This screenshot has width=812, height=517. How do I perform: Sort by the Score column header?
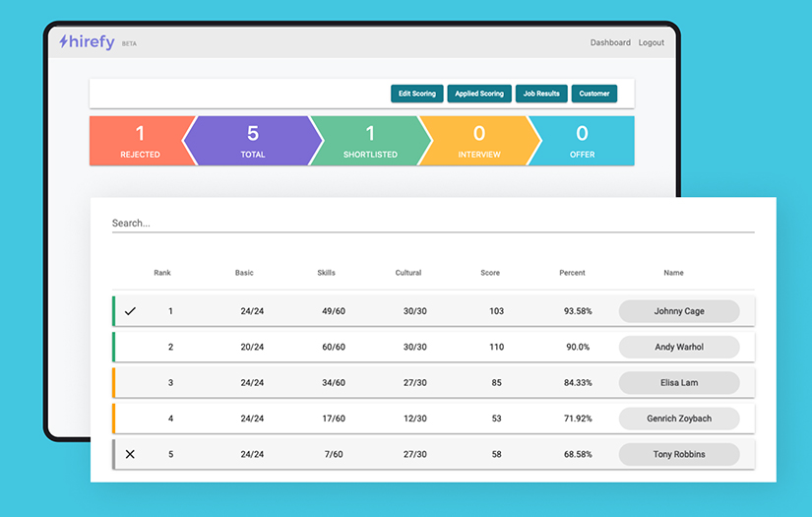[490, 273]
